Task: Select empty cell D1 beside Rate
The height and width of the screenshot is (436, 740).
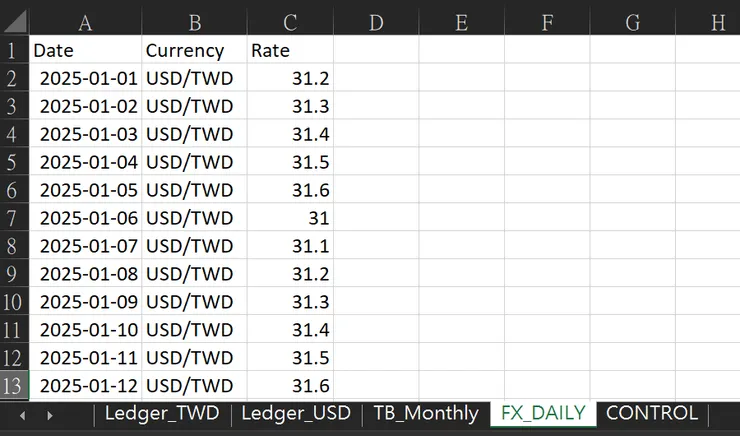Action: pyautogui.click(x=376, y=50)
